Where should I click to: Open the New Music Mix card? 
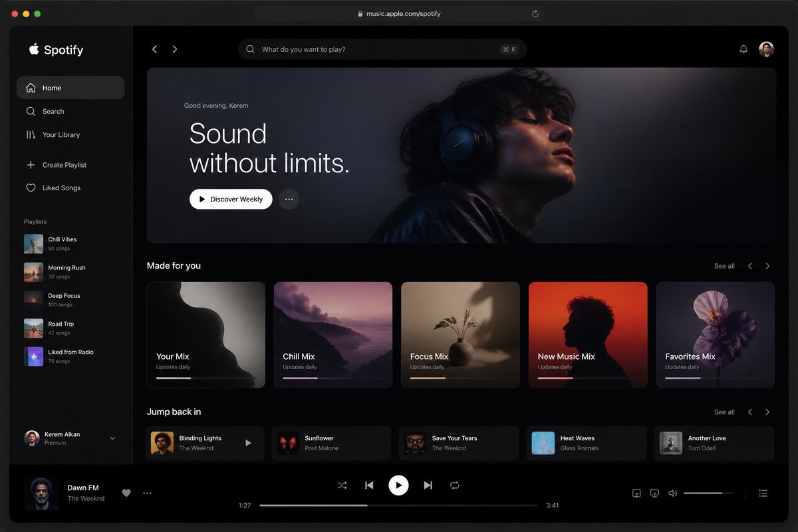click(588, 334)
